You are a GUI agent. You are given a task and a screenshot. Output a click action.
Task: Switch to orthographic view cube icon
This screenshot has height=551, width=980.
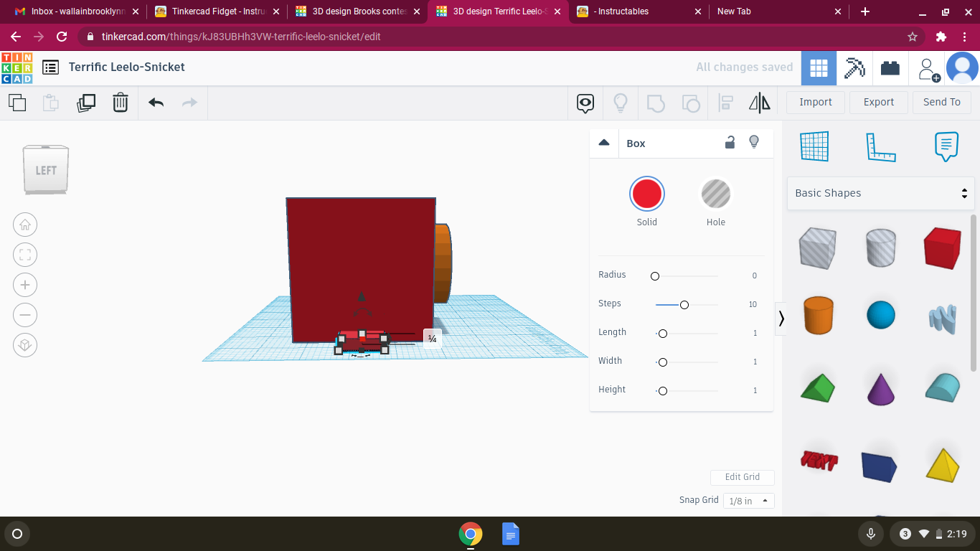[x=25, y=345]
